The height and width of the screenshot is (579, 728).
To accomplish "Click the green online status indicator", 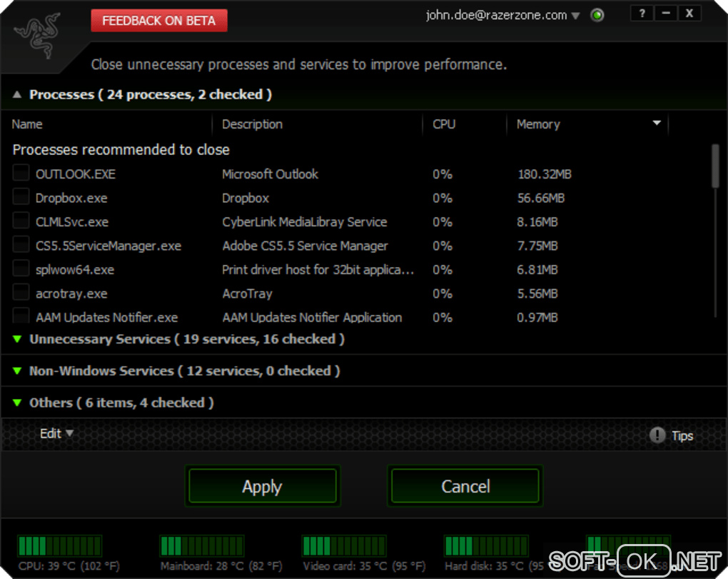I will (597, 15).
